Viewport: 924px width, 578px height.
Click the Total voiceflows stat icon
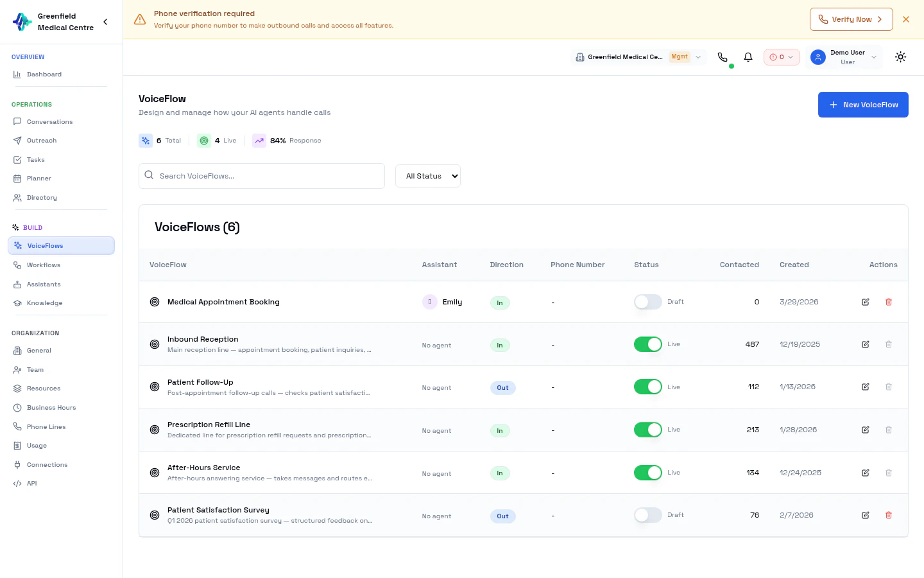tap(146, 141)
